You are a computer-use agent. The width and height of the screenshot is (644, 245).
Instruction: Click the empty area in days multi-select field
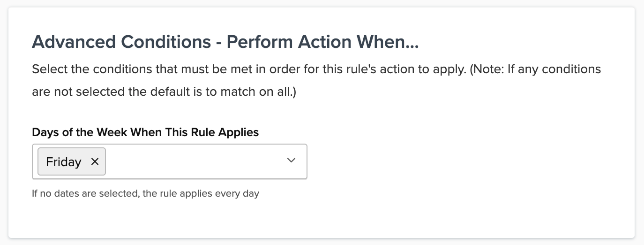[x=192, y=161]
